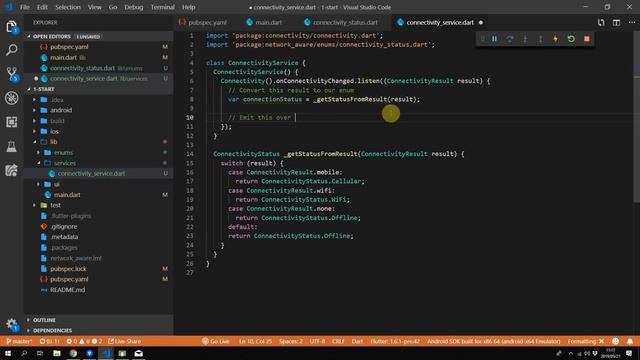Open the Debug view in the activity bar
The image size is (640, 360).
pyautogui.click(x=11, y=98)
